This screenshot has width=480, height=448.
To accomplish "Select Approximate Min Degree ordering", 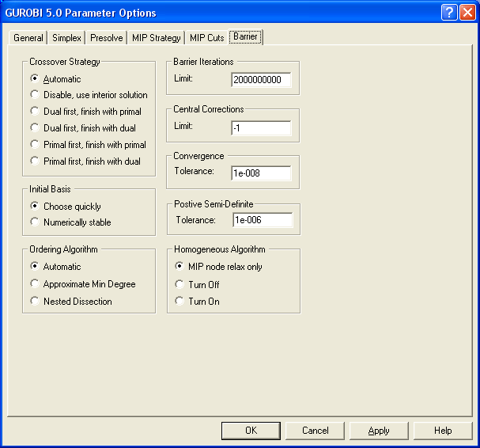I will [35, 284].
